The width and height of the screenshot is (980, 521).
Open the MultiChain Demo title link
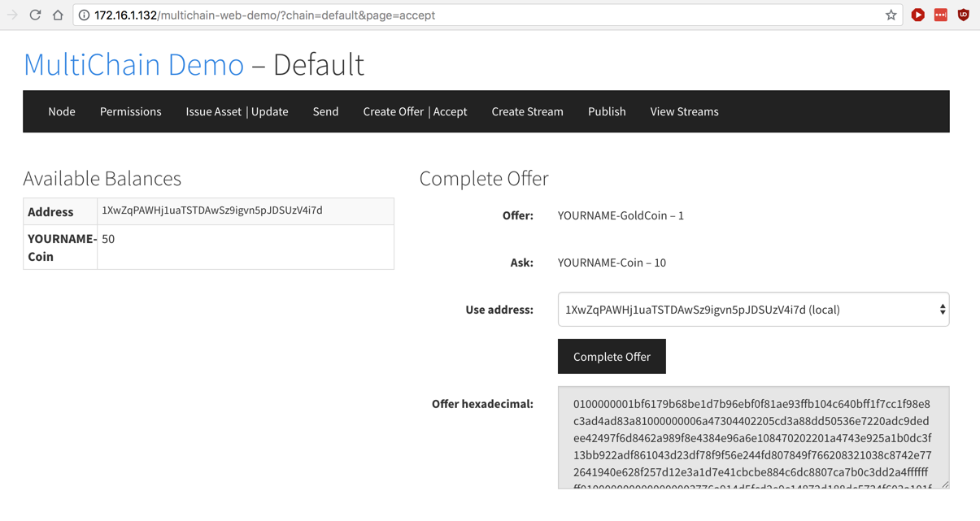point(133,64)
